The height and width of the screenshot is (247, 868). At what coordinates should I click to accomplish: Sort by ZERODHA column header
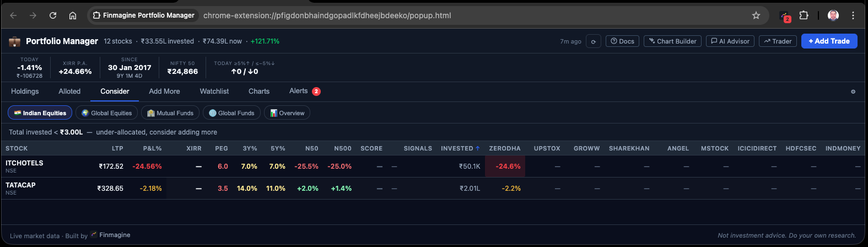[x=505, y=148]
